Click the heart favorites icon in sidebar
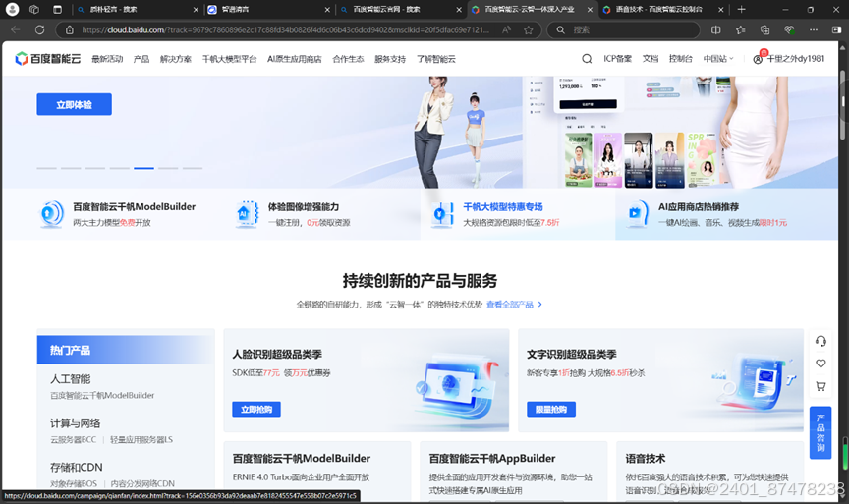Screen dimensions: 849x504 pyautogui.click(x=821, y=364)
